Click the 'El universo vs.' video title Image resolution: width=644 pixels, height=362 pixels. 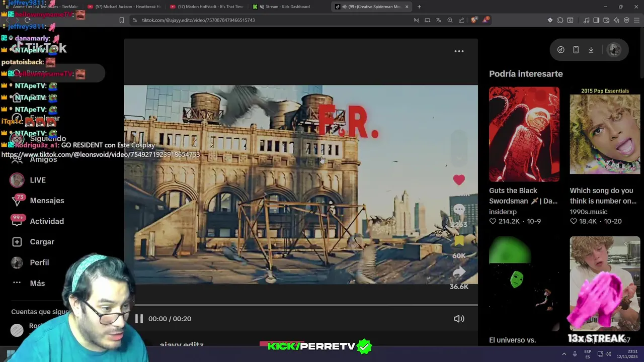(512, 340)
